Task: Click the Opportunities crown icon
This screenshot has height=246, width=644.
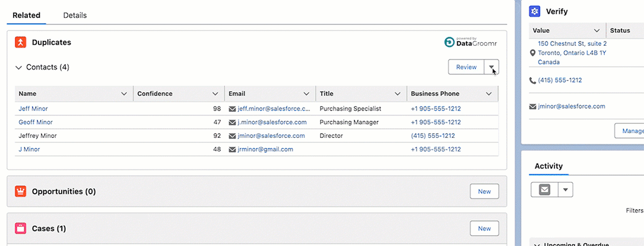Action: coord(21,191)
